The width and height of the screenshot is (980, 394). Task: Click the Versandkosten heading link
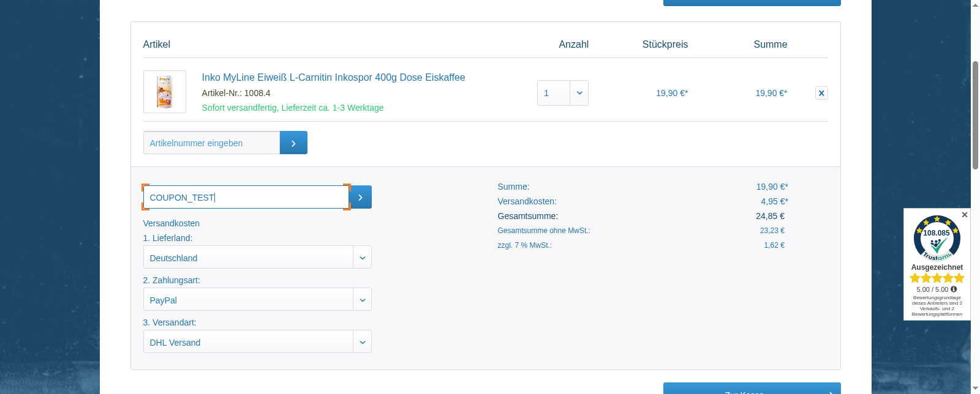point(171,223)
